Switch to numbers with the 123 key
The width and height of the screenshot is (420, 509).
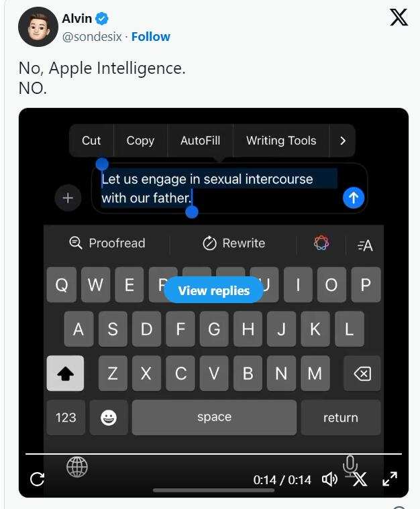coord(66,417)
